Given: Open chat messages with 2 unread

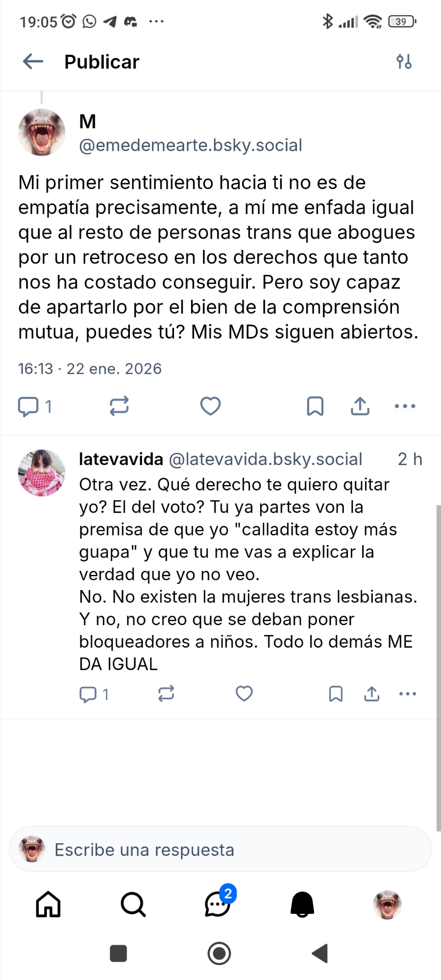Looking at the screenshot, I should (x=218, y=904).
